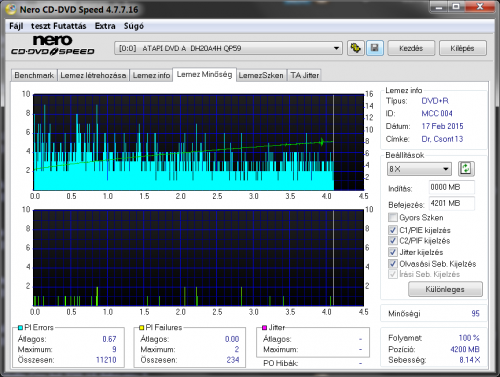Click the floppy disk save icon
This screenshot has width=500, height=377.
pos(375,48)
